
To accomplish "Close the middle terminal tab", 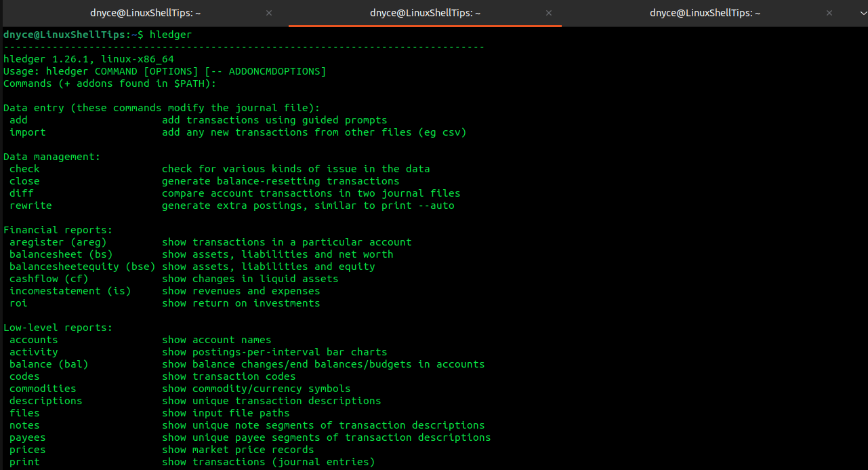I will point(549,13).
